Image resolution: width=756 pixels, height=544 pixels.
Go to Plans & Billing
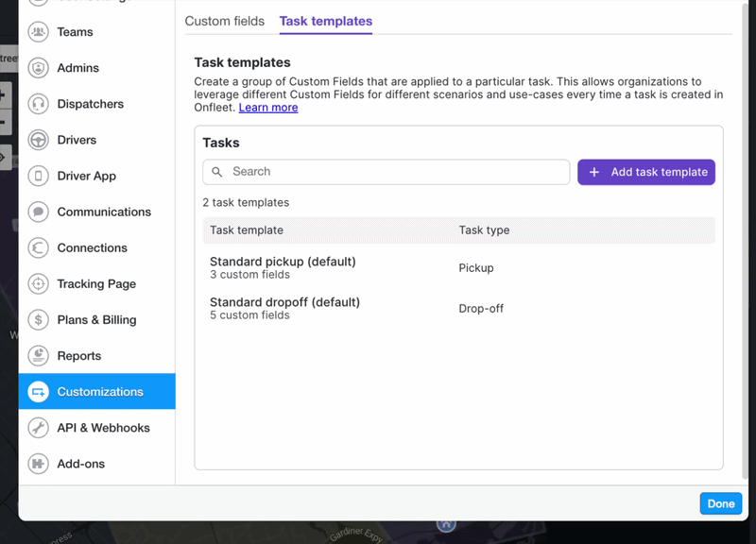point(97,319)
